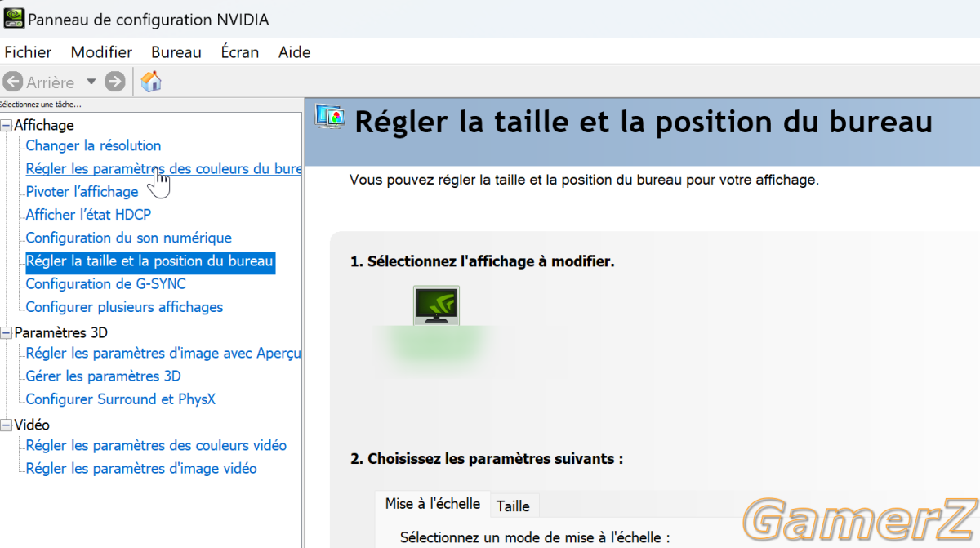980x548 pixels.
Task: Click the Affichage category label
Action: pyautogui.click(x=44, y=125)
